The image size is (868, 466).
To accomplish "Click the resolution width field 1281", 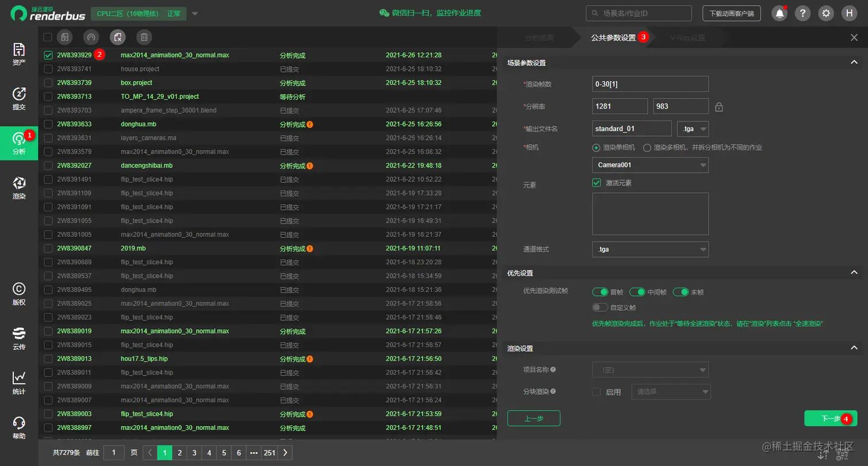I will [x=620, y=106].
